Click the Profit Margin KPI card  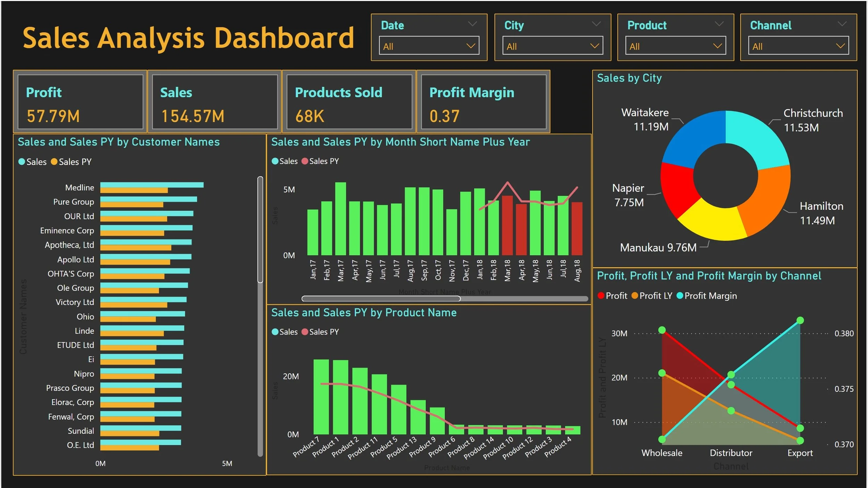tap(483, 101)
